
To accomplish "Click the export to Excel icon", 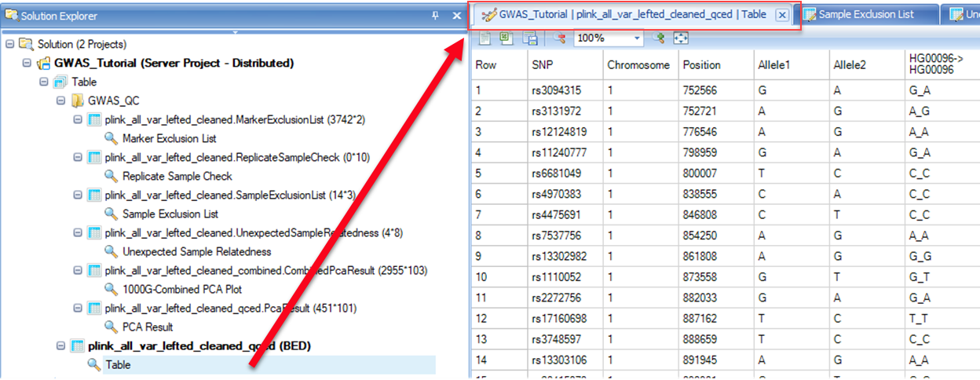I will click(506, 38).
